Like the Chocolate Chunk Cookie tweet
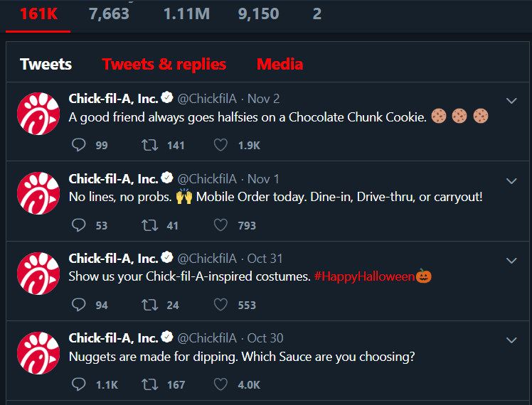The height and width of the screenshot is (405, 532). coord(220,145)
